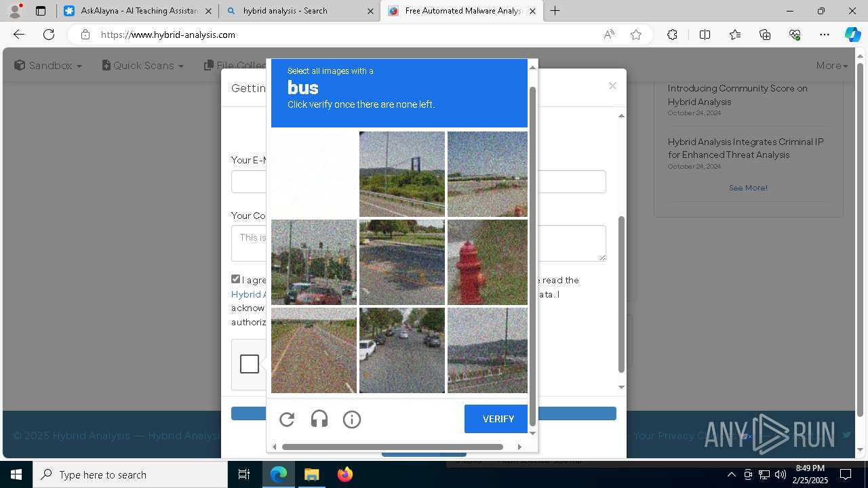Open Task View on taskbar
Viewport: 868px width, 488px height.
[x=244, y=474]
